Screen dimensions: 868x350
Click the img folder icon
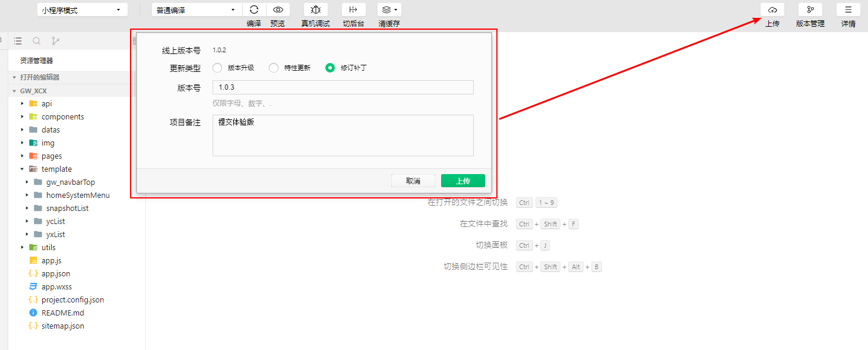pos(34,143)
